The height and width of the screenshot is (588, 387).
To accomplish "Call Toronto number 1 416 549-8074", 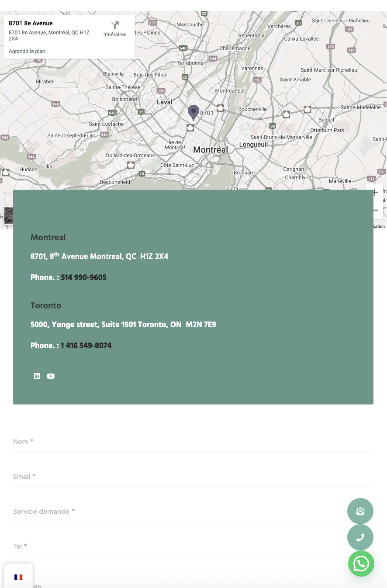I will pyautogui.click(x=86, y=346).
